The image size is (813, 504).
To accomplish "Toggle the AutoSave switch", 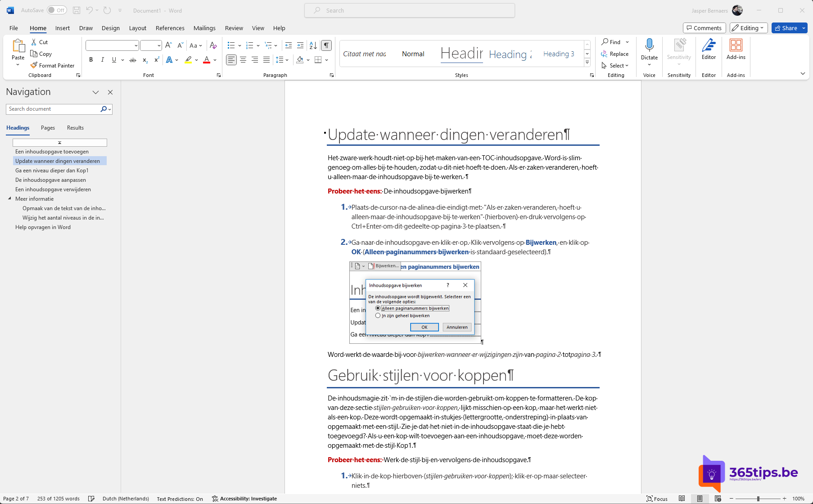I will point(57,10).
